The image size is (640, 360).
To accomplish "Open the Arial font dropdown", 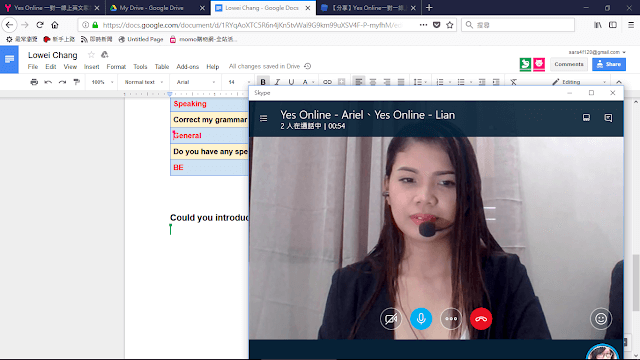I will pyautogui.click(x=196, y=82).
